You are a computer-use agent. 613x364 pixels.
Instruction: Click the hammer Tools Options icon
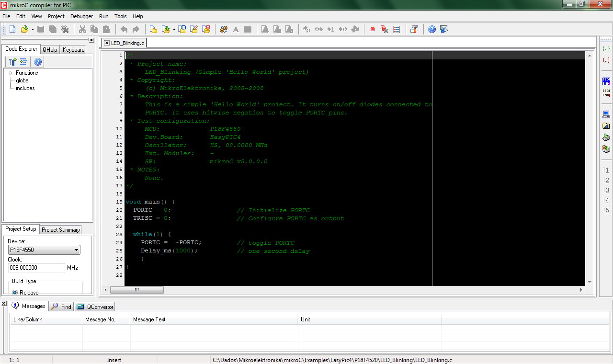414,29
